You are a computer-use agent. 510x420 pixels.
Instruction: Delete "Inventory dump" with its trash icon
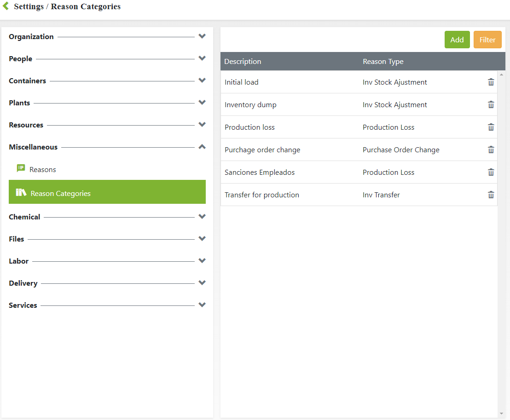click(x=491, y=104)
